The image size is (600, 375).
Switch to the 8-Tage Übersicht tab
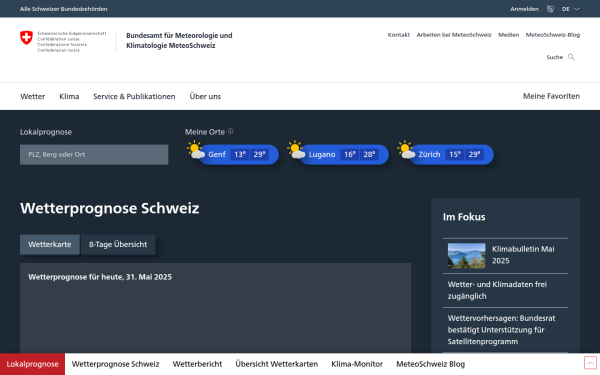[118, 245]
